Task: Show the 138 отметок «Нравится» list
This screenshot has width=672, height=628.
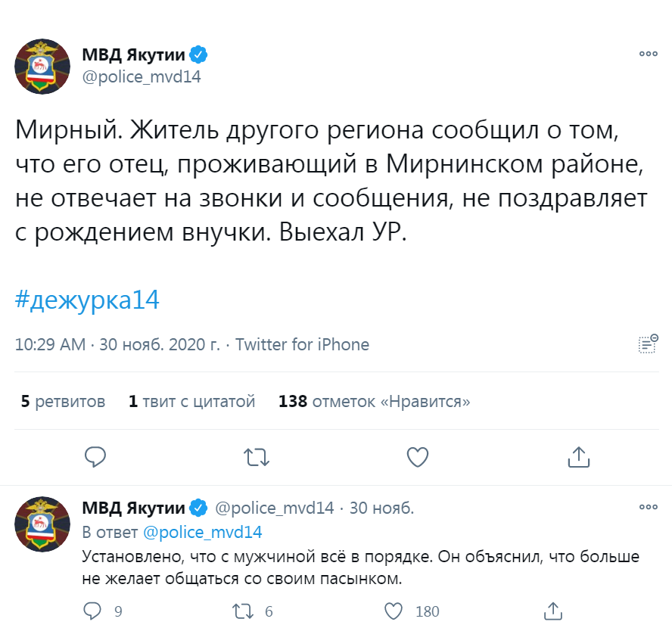Action: click(374, 401)
